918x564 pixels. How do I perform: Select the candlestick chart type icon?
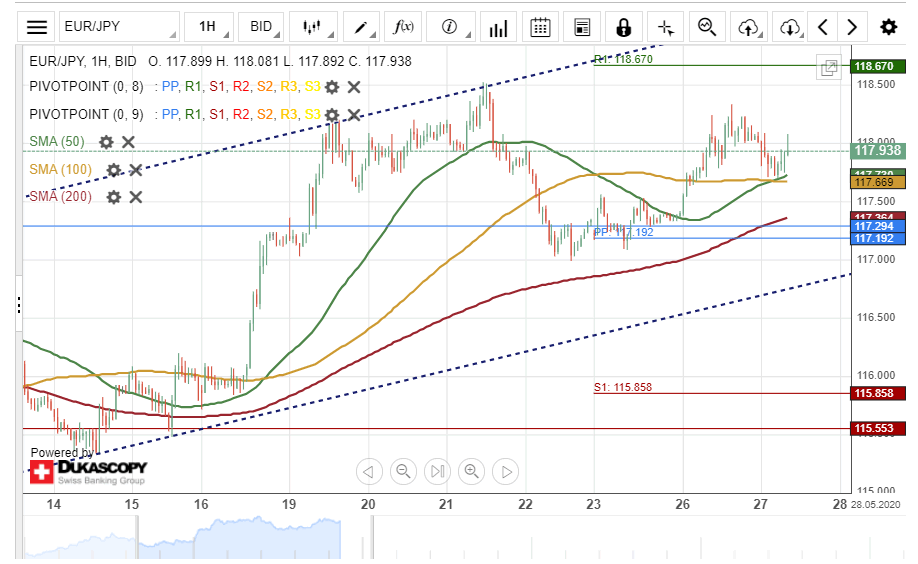coord(313,27)
